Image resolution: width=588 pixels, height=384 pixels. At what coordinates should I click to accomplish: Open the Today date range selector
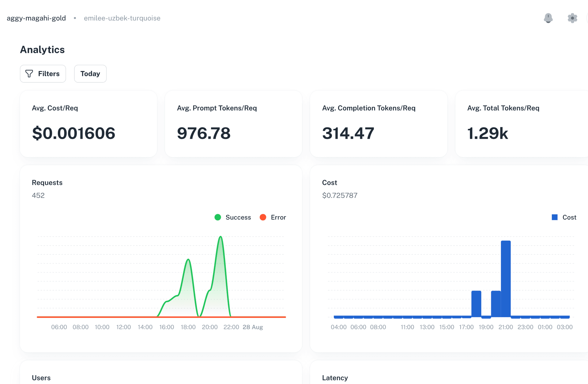coord(90,74)
